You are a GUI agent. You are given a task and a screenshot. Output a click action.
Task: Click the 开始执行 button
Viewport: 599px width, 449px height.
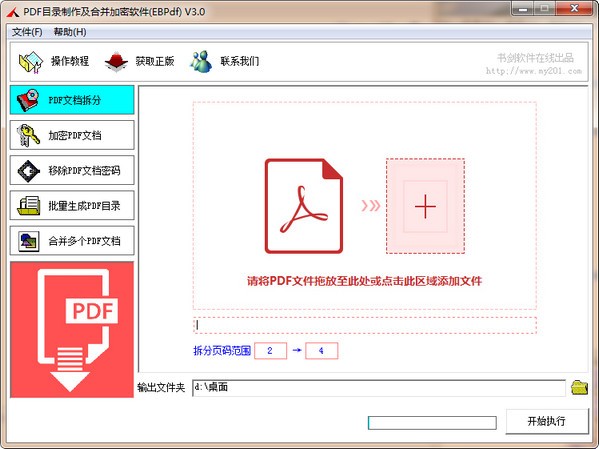click(547, 421)
